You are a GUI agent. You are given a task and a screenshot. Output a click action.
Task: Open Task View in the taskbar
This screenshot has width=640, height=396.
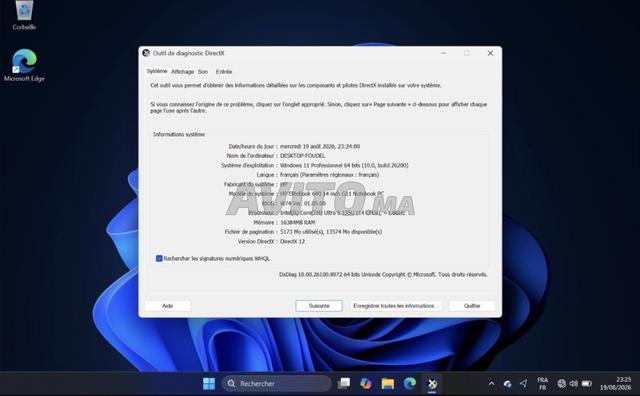click(344, 383)
